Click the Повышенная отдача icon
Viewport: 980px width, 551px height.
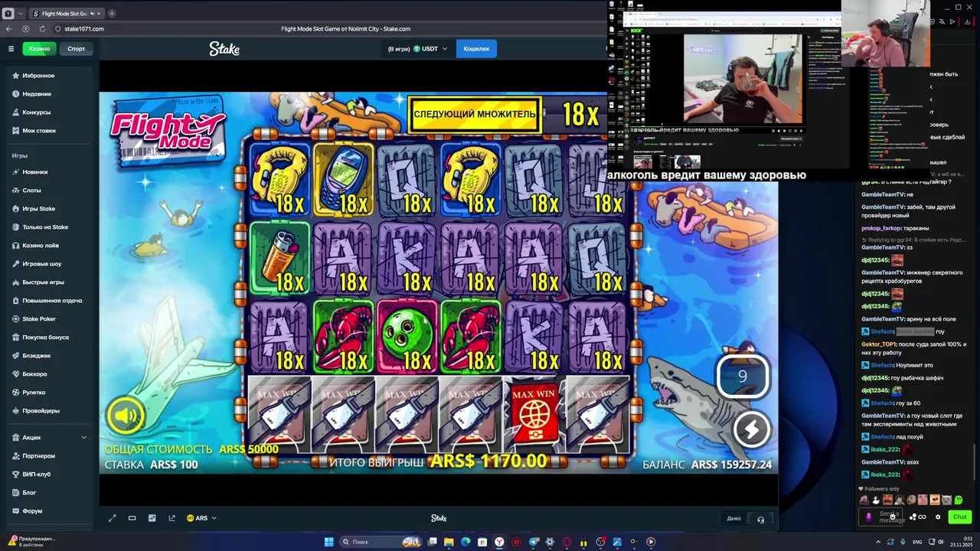click(15, 301)
